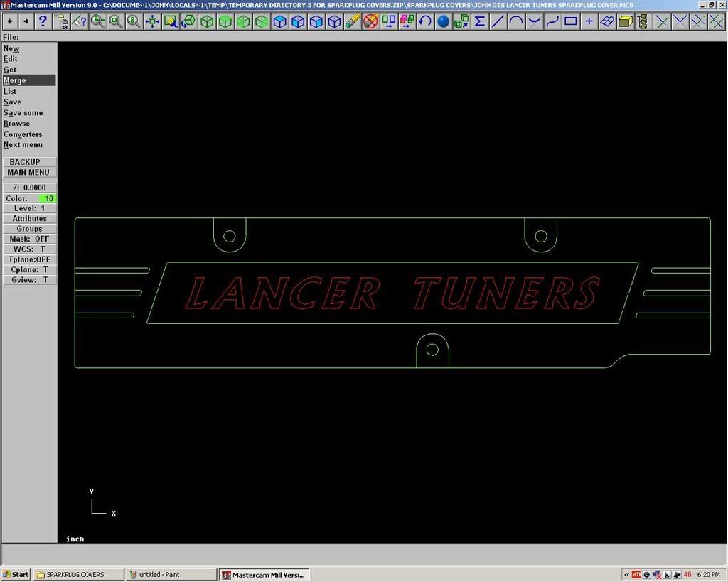Return via the MAIN MENU button
This screenshot has width=728, height=582.
(x=29, y=172)
